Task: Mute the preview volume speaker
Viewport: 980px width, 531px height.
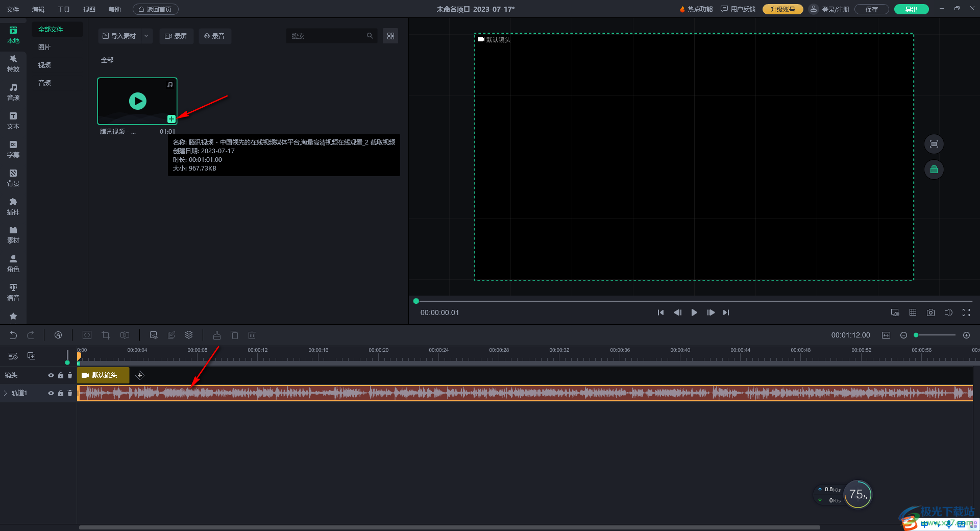Action: tap(948, 312)
